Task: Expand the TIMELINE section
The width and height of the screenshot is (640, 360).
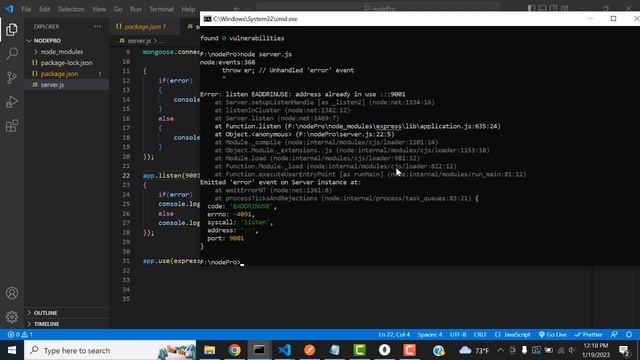Action: (46, 324)
